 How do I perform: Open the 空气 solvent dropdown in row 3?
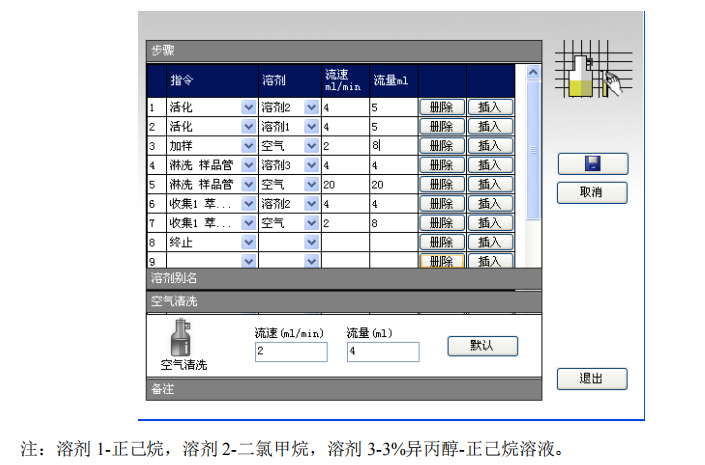(311, 146)
